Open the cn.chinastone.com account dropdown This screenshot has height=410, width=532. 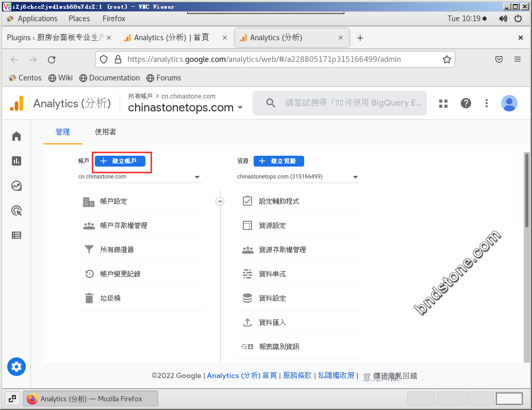point(140,177)
